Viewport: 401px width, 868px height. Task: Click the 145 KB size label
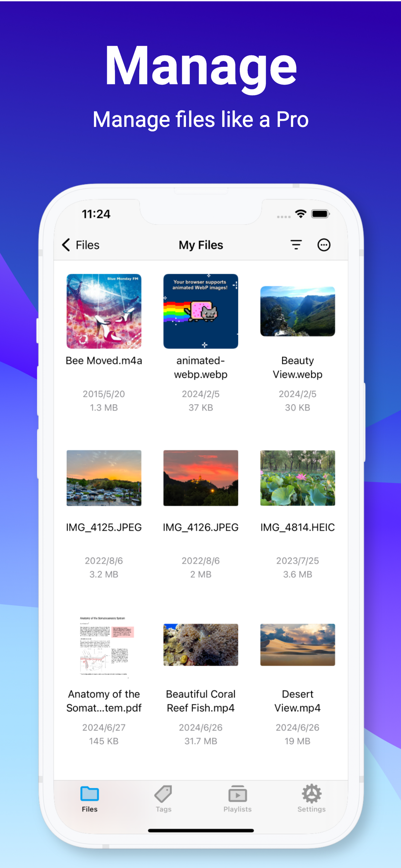click(104, 741)
